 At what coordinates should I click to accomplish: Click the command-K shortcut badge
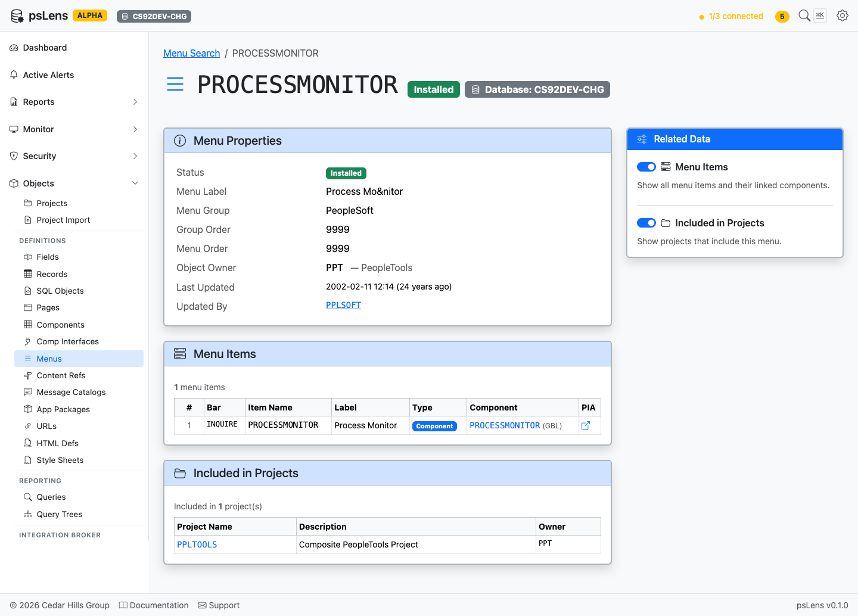tap(820, 15)
